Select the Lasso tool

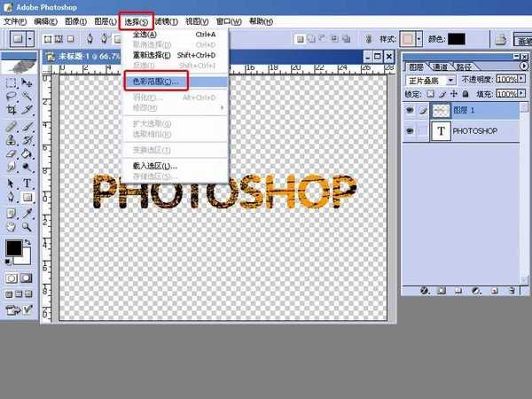(x=12, y=96)
